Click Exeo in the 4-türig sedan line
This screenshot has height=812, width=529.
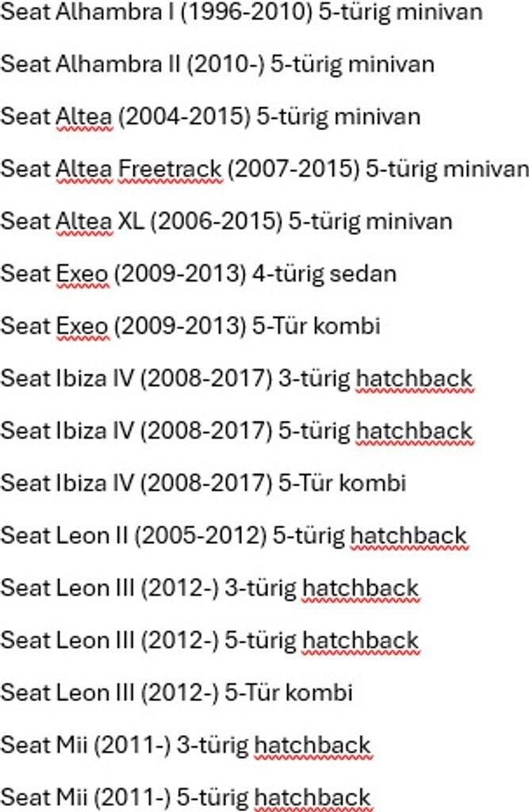click(82, 274)
